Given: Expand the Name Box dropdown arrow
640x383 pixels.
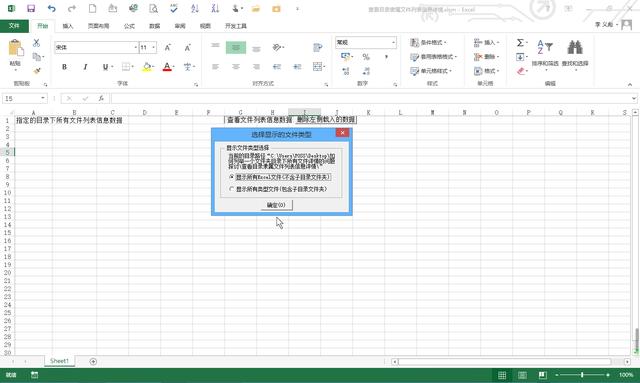Looking at the screenshot, I should coord(43,98).
